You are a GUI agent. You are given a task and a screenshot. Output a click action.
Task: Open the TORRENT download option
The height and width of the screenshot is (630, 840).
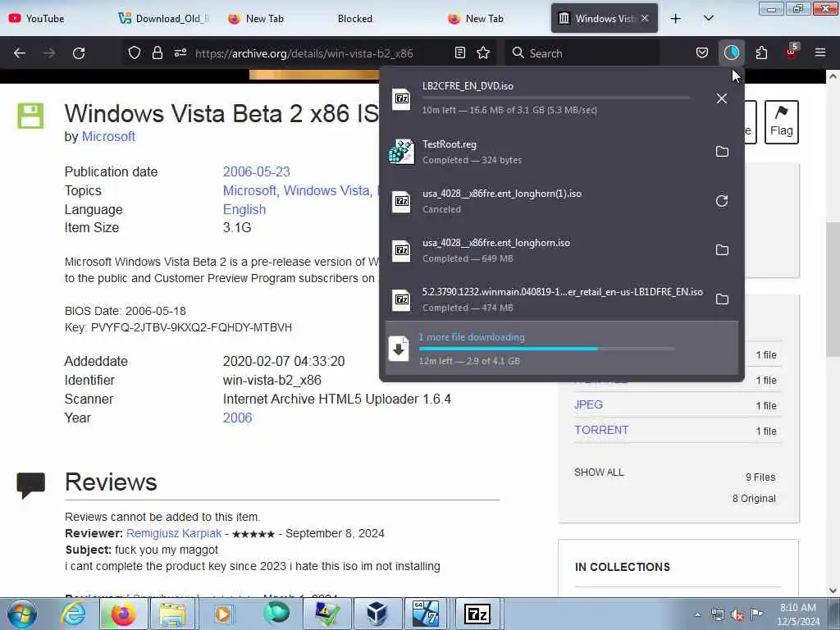(601, 430)
